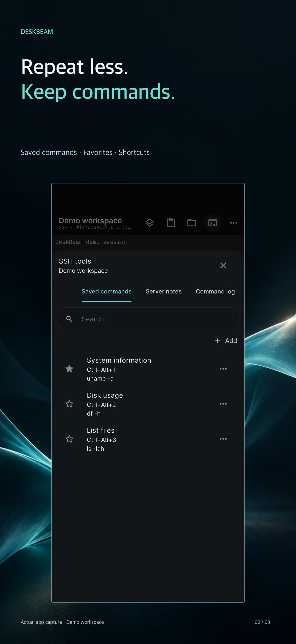Viewport: 296px width, 644px height.
Task: Open the clipboard icon in toolbar
Action: tap(171, 222)
